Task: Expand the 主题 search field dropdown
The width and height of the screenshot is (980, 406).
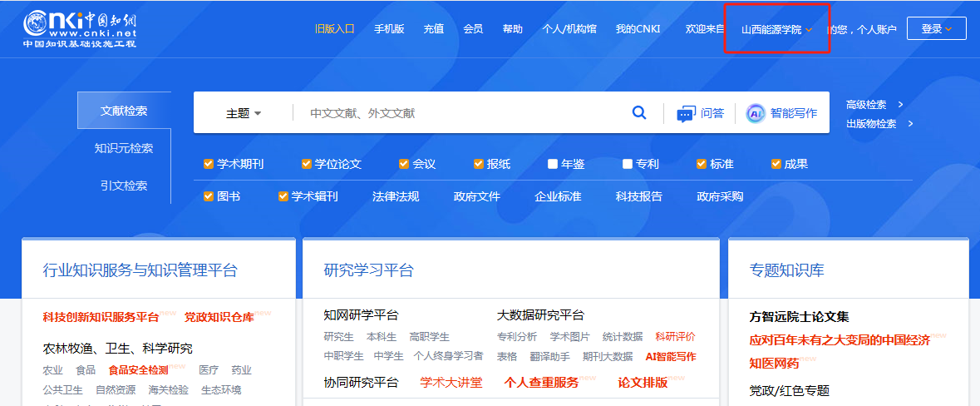Action: (x=244, y=113)
